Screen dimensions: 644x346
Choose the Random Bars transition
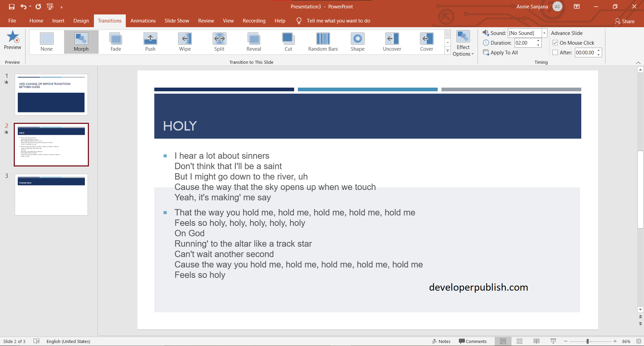pos(323,42)
